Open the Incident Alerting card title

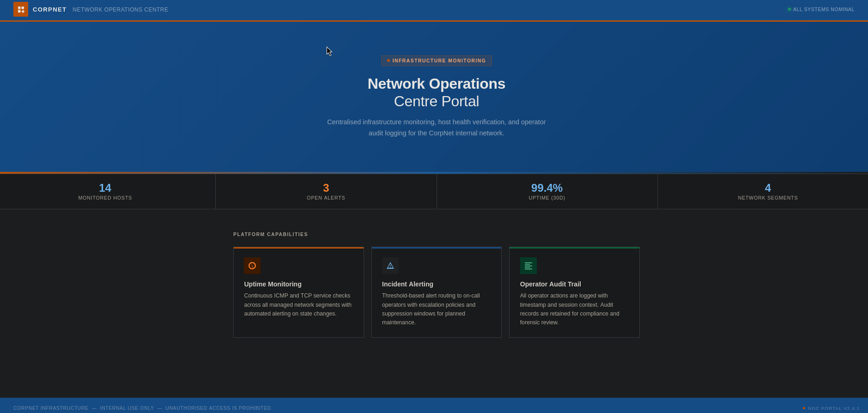click(407, 284)
